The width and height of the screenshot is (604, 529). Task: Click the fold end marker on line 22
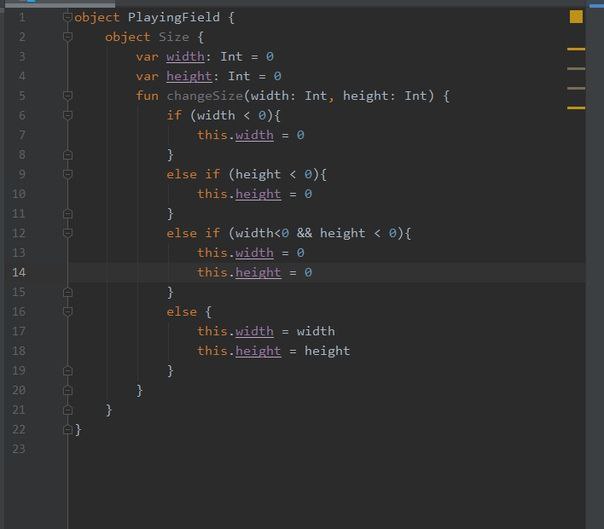click(67, 429)
